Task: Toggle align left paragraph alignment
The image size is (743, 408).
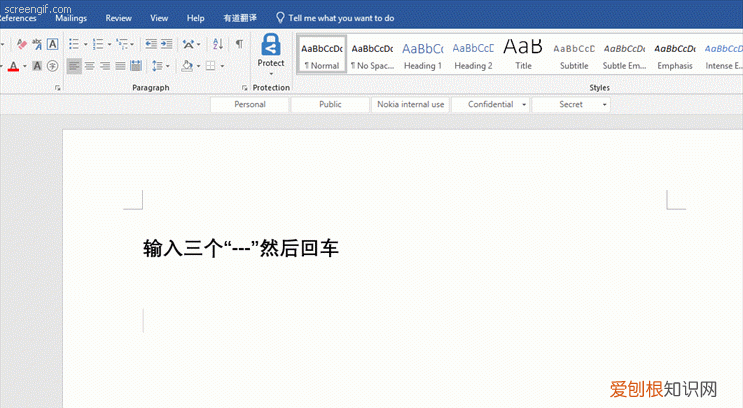Action: [x=74, y=66]
